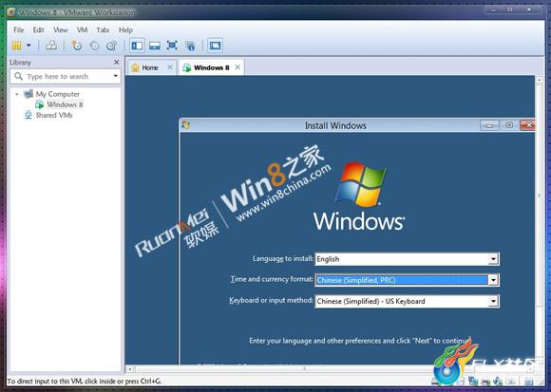Click the message log icon in status bar

[x=528, y=382]
